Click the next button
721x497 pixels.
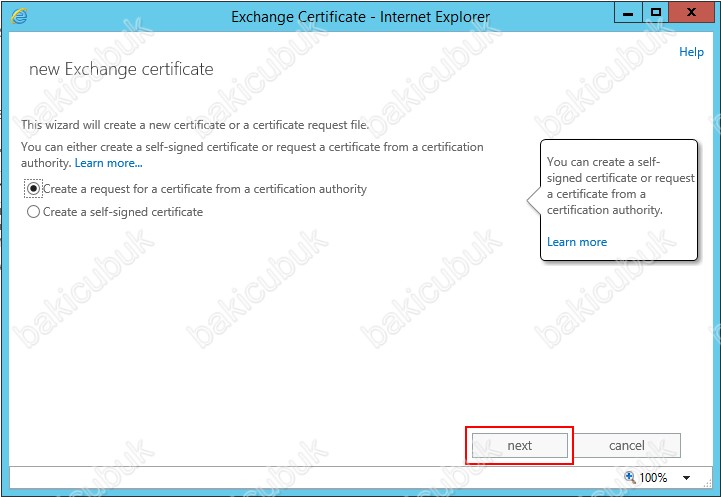[x=520, y=445]
